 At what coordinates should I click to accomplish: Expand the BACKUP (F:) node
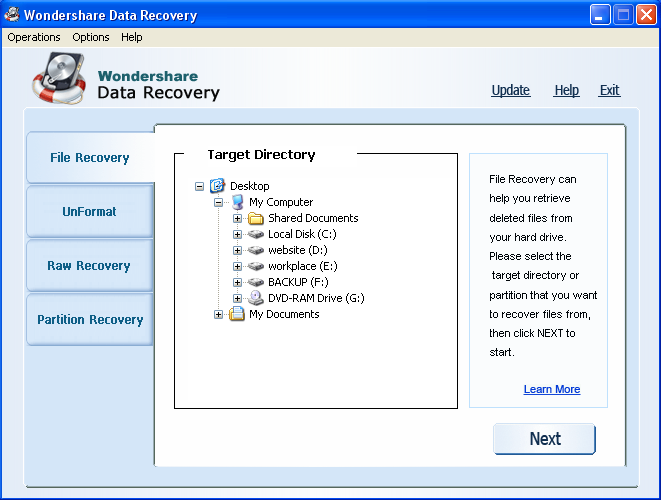pos(237,282)
